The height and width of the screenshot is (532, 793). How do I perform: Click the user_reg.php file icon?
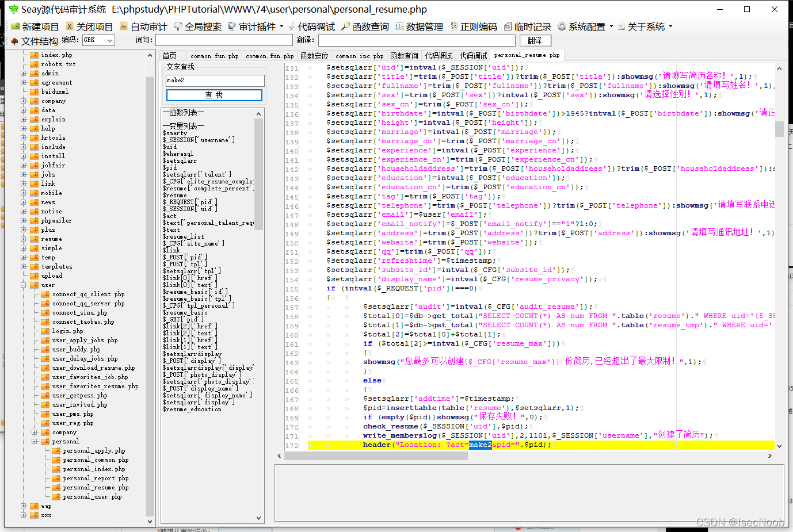click(x=45, y=423)
